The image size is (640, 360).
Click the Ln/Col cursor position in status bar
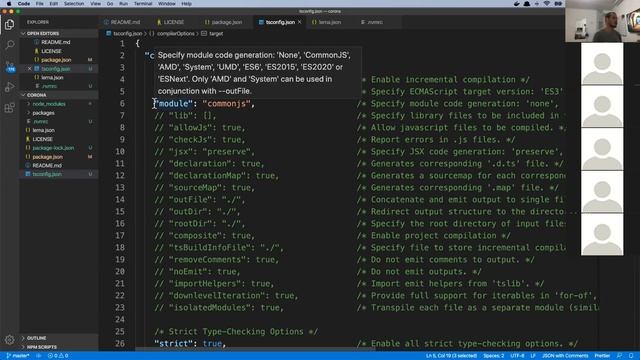(451, 356)
